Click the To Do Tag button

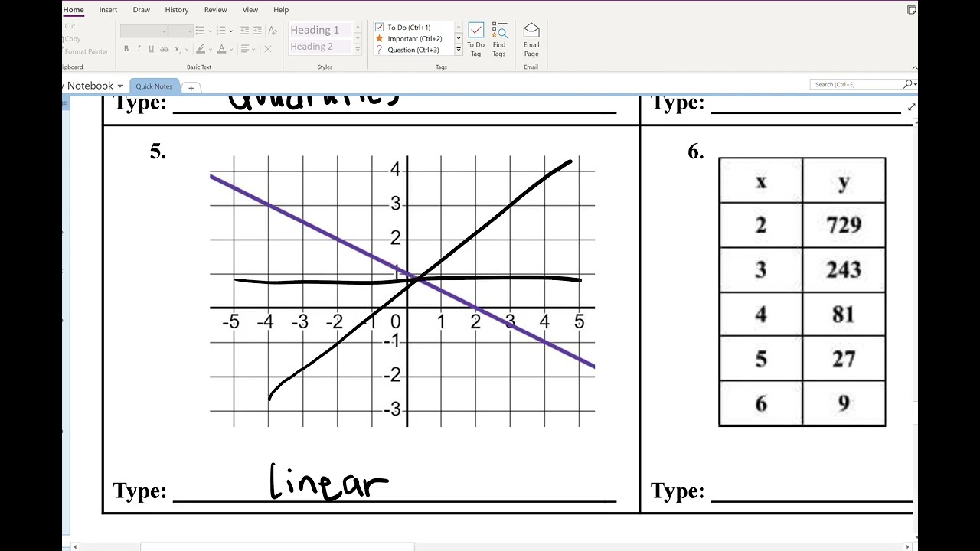point(475,40)
